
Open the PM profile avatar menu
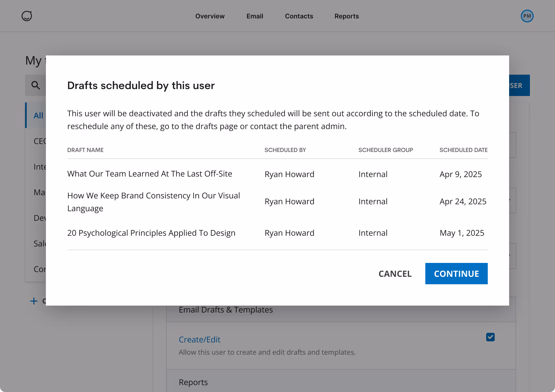coord(527,16)
